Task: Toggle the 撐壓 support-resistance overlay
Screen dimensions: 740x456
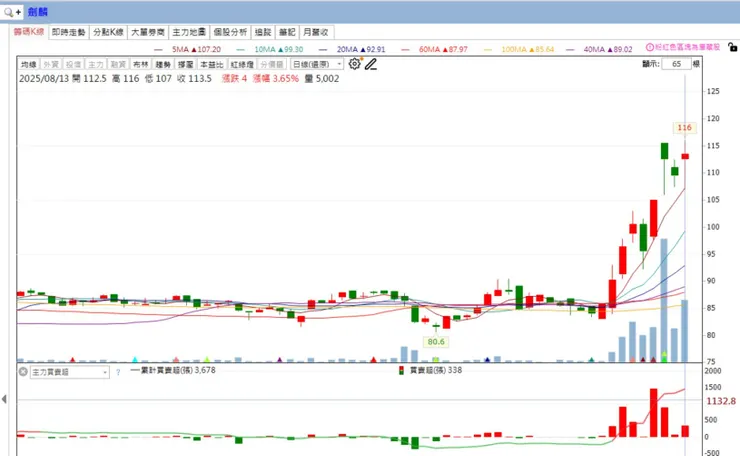Action: click(x=185, y=64)
